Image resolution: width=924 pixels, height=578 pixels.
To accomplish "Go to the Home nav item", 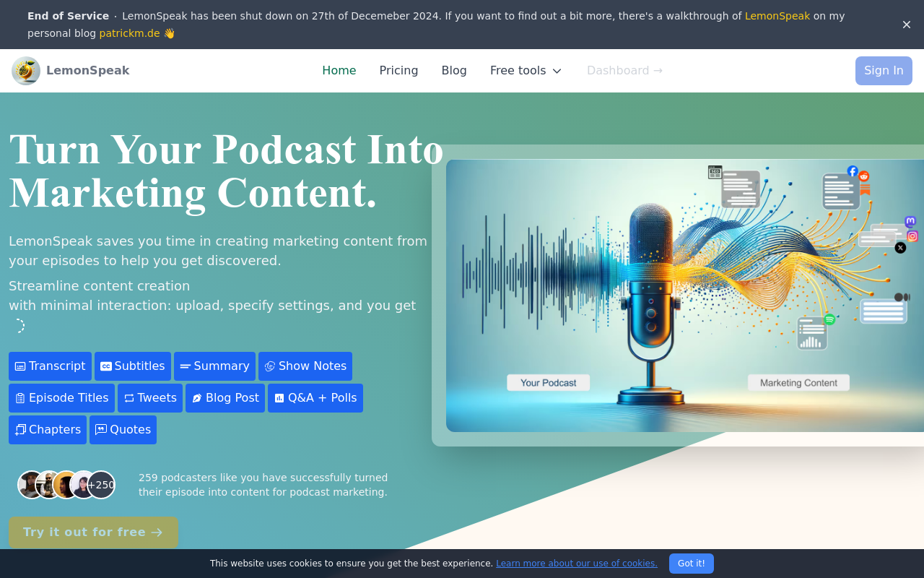I will click(339, 71).
